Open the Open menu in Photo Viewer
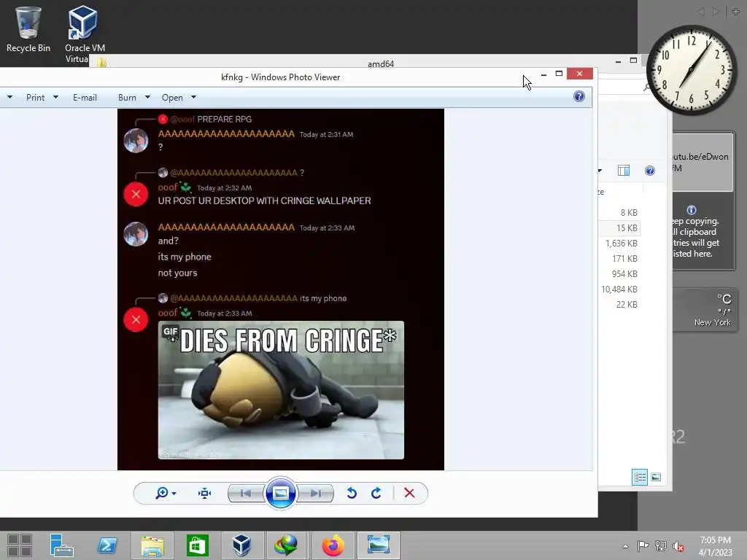 click(x=172, y=97)
